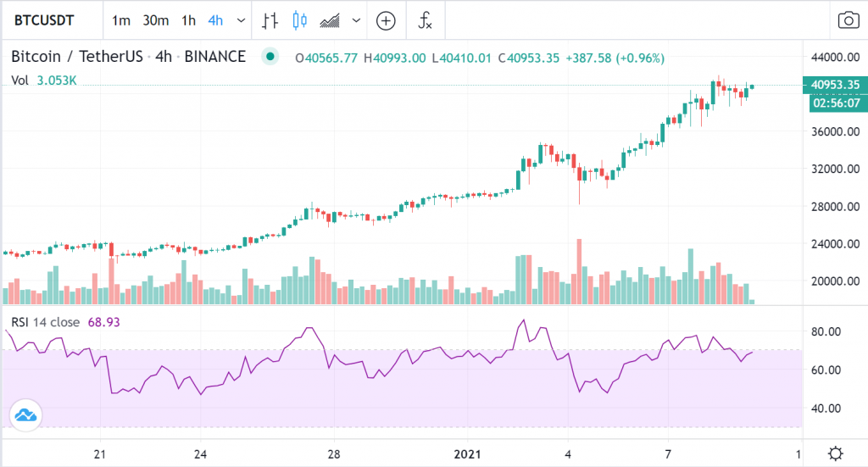
Task: Switch to the 30m timeframe
Action: click(155, 19)
